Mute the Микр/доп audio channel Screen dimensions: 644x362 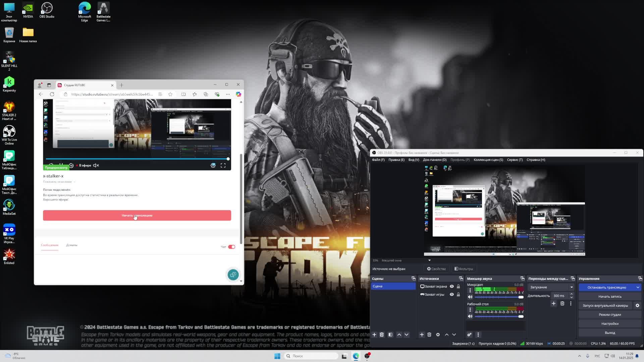470,297
